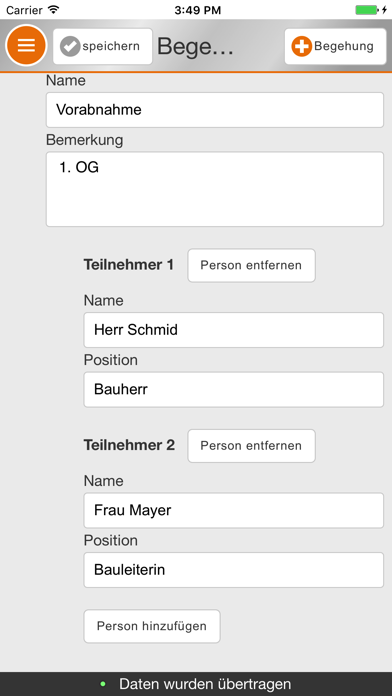The height and width of the screenshot is (696, 392).
Task: Tap the 3:49 PM clock in status bar
Action: [x=198, y=10]
